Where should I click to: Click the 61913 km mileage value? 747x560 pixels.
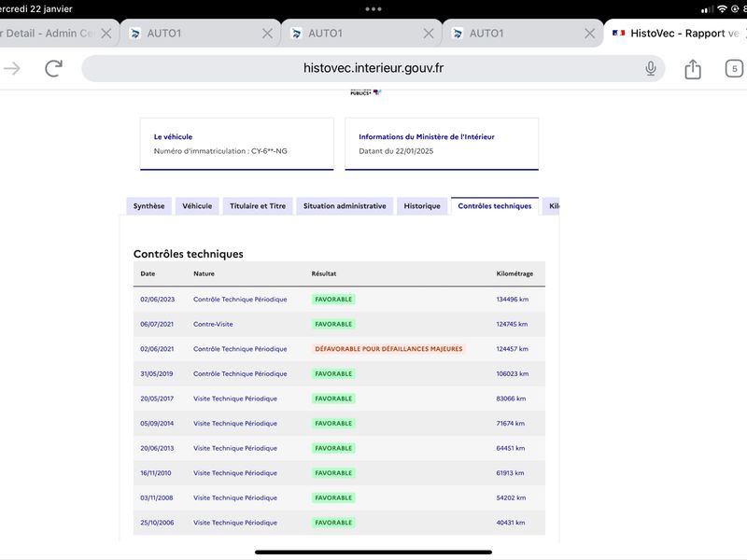click(x=510, y=473)
